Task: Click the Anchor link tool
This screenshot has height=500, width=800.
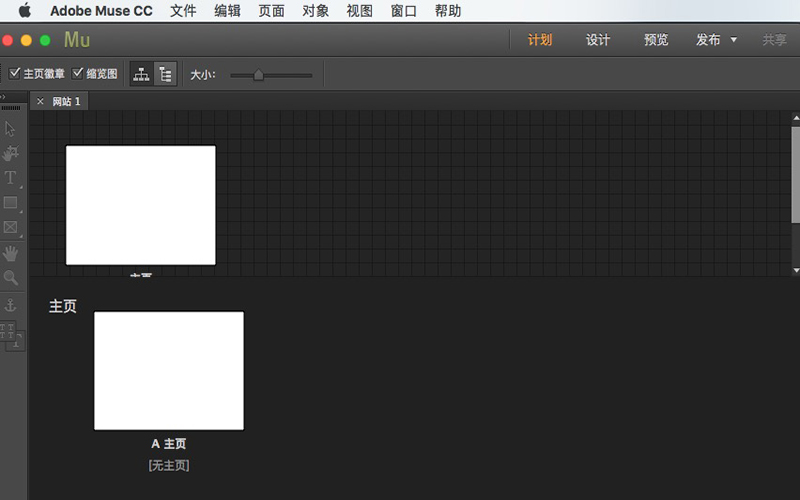Action: [10, 305]
